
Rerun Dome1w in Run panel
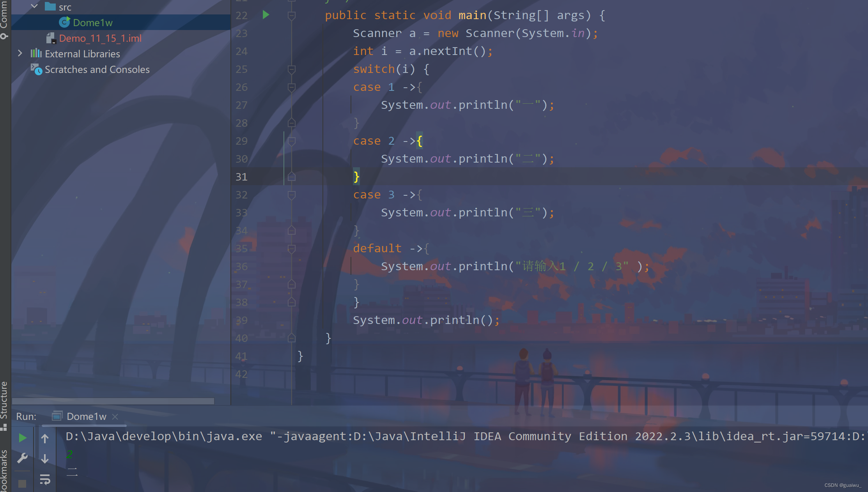pos(23,438)
